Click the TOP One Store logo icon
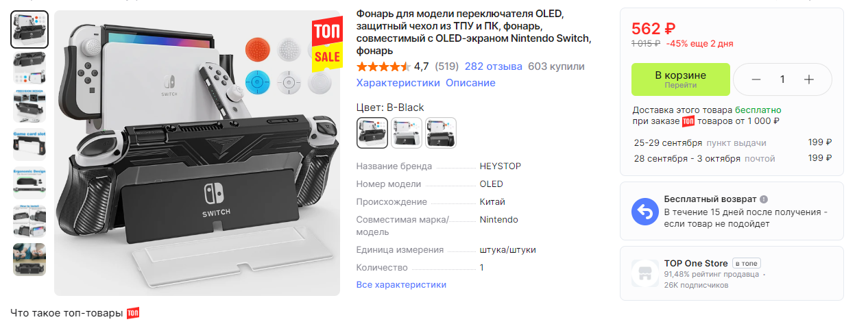The width and height of the screenshot is (868, 324). [645, 273]
